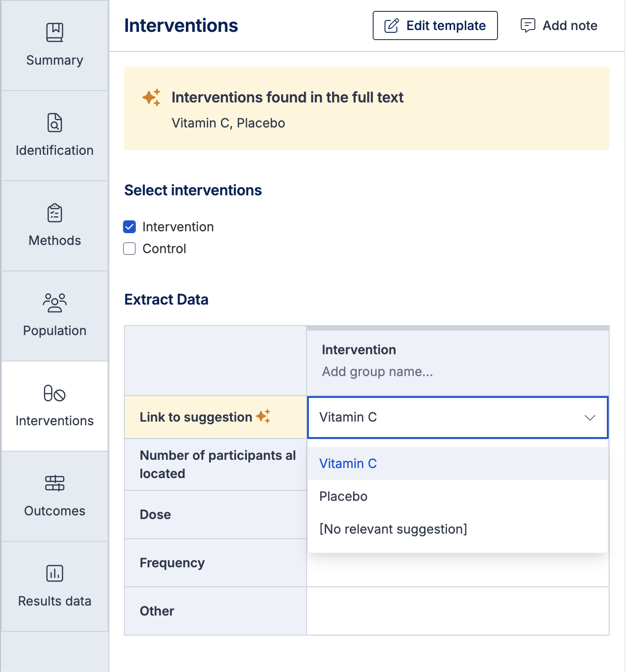
Task: Open the Outcomes table icon
Action: pyautogui.click(x=55, y=484)
